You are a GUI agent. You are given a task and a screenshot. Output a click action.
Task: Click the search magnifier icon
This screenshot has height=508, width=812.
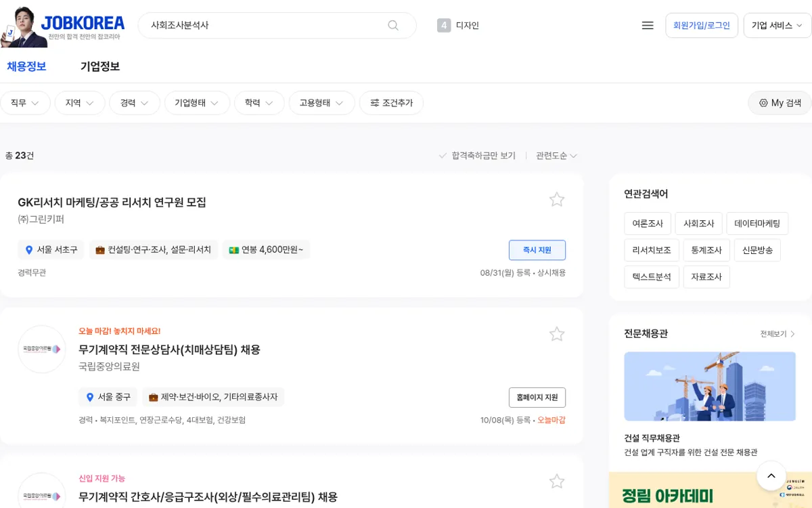click(x=393, y=25)
